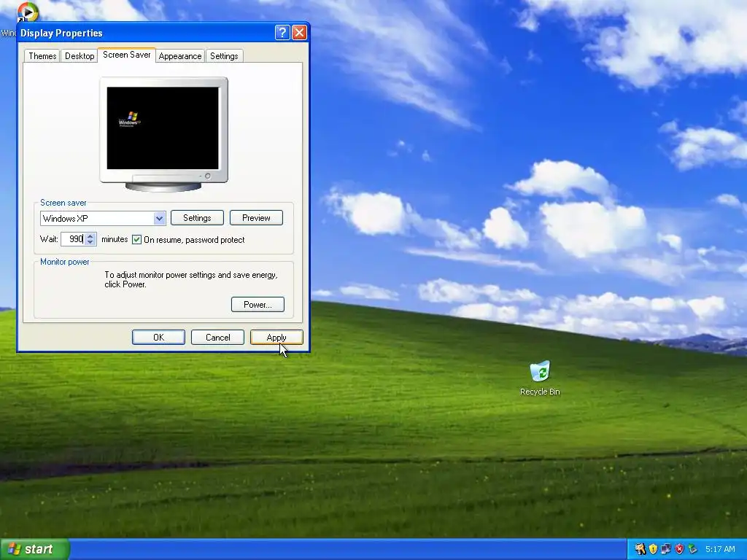Open the Appearance tab
747x560 pixels.
180,55
